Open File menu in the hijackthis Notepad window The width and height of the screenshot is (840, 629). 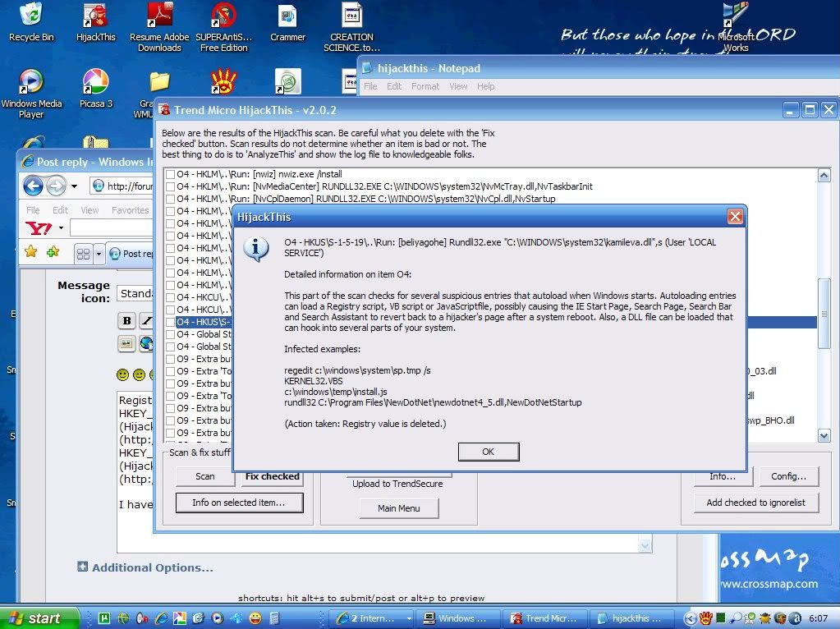click(x=370, y=86)
